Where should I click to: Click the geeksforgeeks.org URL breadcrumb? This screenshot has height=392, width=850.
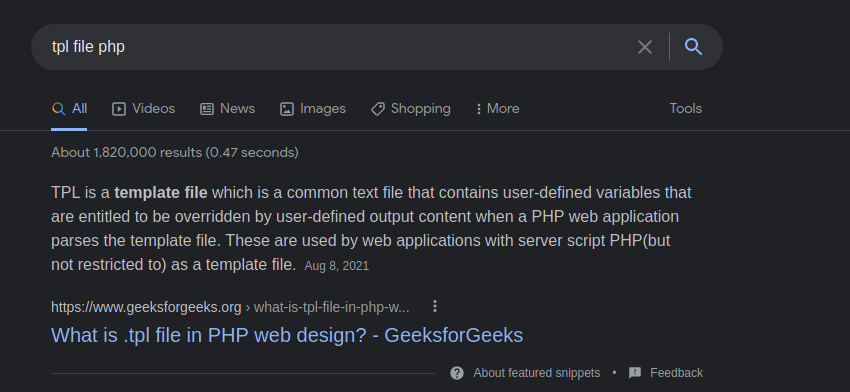pos(230,307)
